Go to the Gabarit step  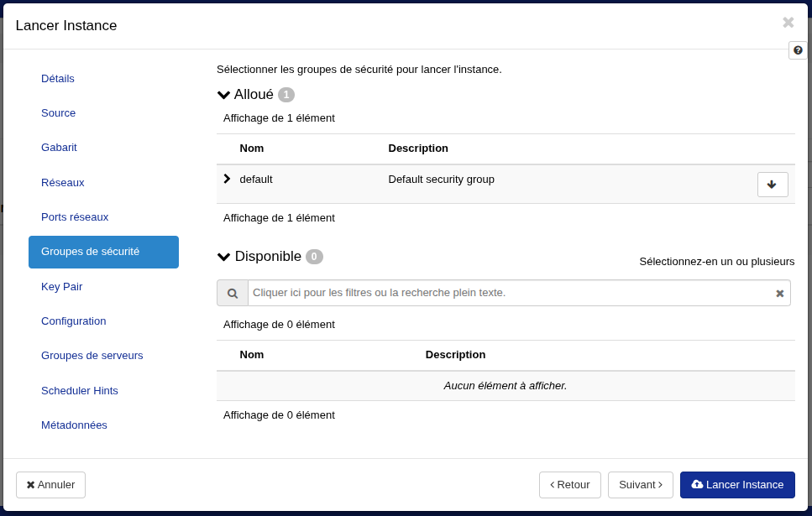(59, 148)
